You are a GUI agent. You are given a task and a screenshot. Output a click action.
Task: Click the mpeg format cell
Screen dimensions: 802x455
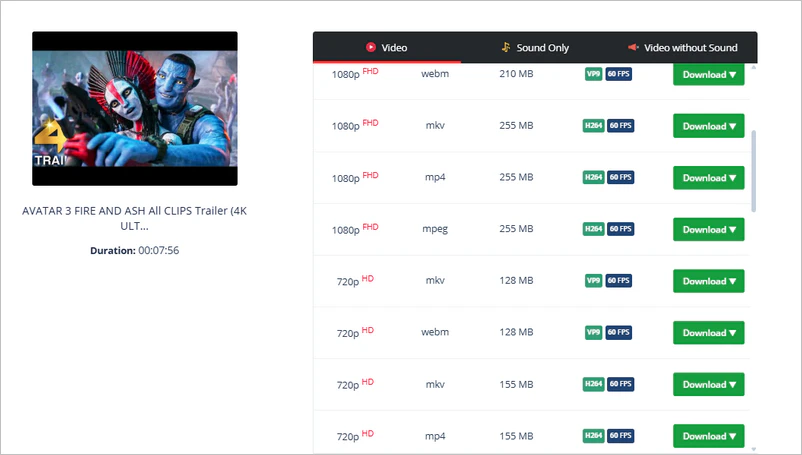coord(435,229)
